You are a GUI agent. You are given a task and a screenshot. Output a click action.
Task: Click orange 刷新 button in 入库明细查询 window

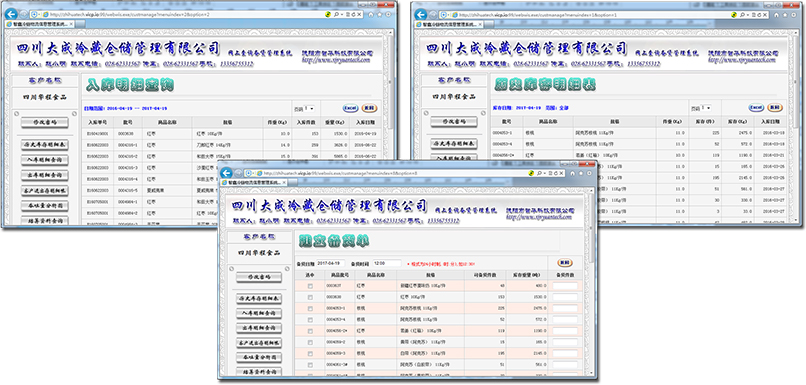pyautogui.click(x=369, y=108)
